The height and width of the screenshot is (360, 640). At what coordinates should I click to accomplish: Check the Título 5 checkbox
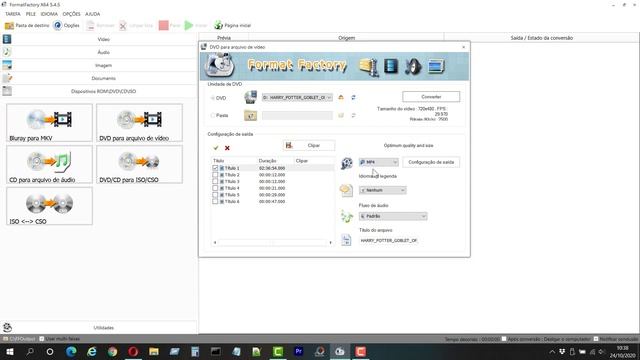pos(215,195)
